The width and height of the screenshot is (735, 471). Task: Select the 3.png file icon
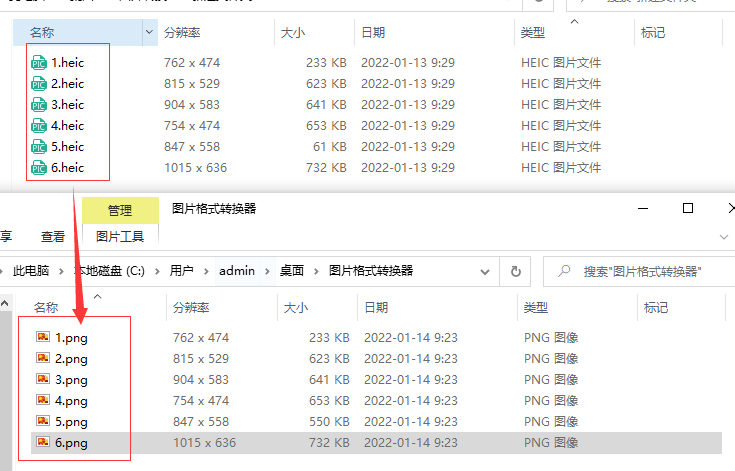pyautogui.click(x=43, y=379)
